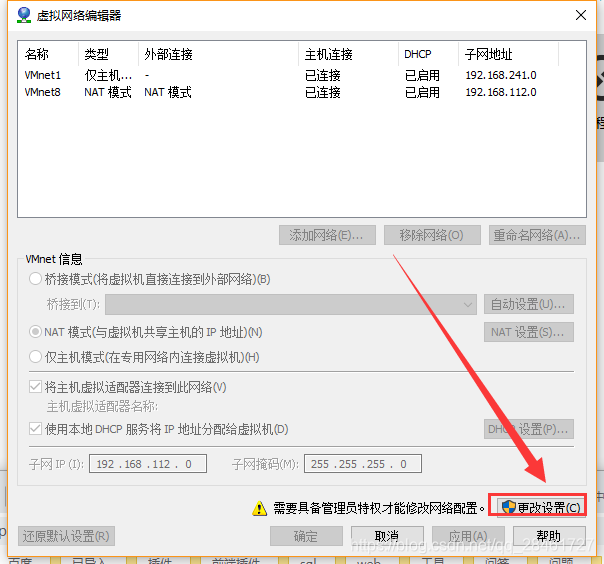The image size is (604, 564).
Task: Select 仅主机模式 radio button
Action: [x=35, y=357]
